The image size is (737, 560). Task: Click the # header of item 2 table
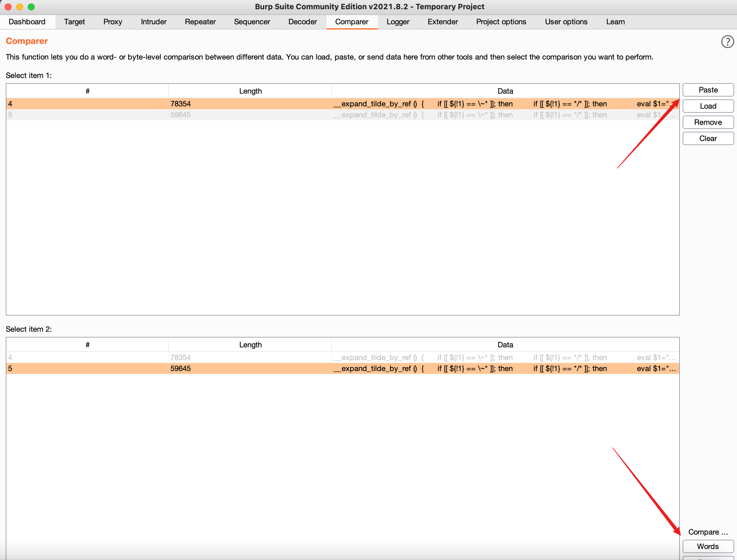(87, 345)
